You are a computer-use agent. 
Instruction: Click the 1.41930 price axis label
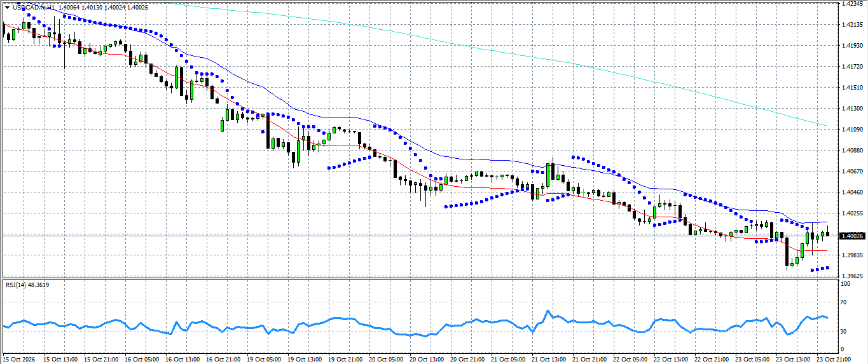click(851, 46)
